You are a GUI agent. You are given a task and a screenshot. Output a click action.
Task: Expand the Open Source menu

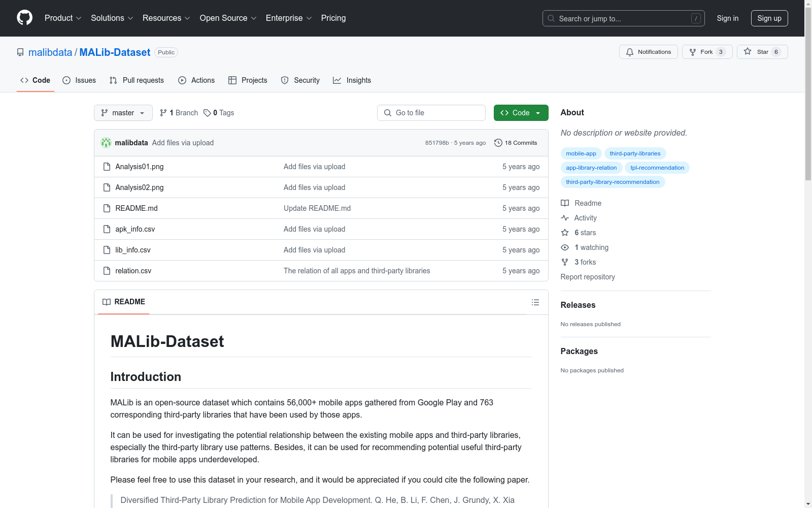point(228,18)
